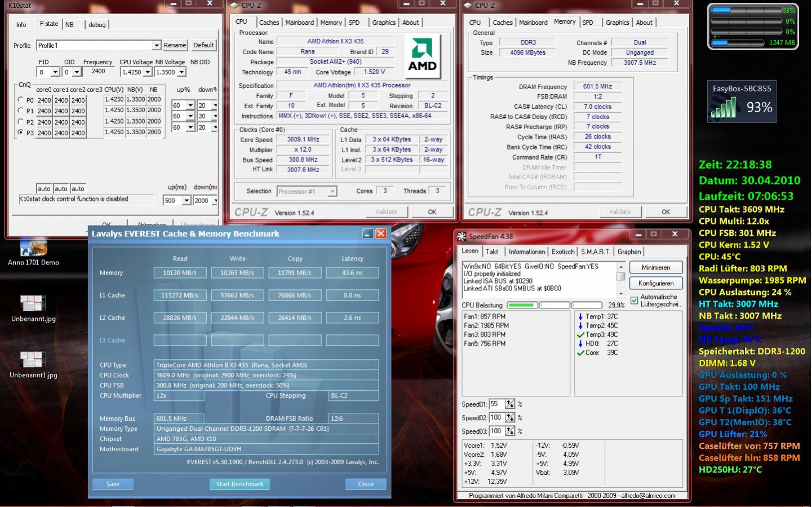The height and width of the screenshot is (507, 812).
Task: Click the EasyBox-5BC855 Wi-Fi signal bars gadget
Action: (724, 108)
